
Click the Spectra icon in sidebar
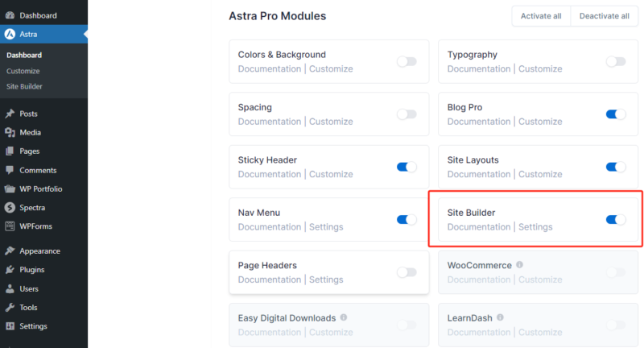pyautogui.click(x=10, y=208)
